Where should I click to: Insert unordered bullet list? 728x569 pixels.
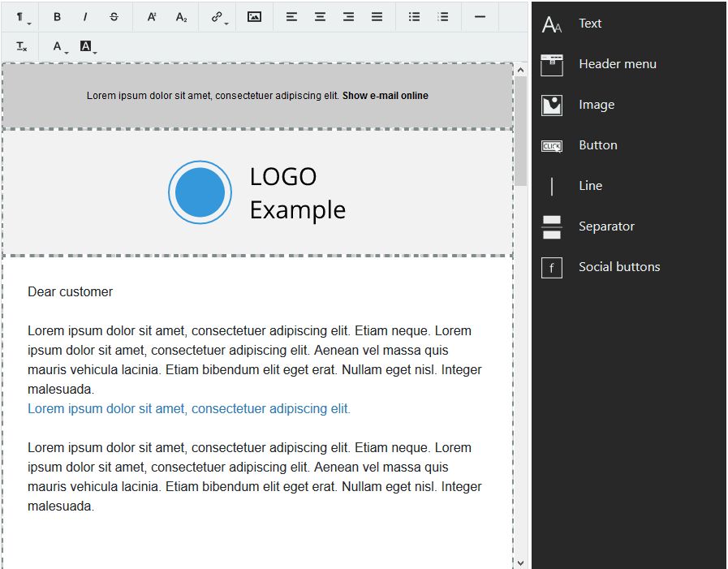pyautogui.click(x=414, y=17)
